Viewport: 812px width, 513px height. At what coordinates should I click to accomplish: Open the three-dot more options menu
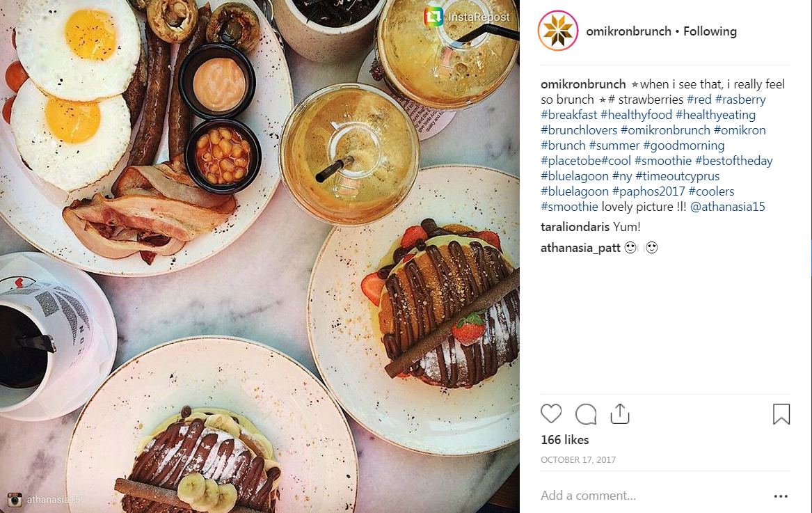coord(781,496)
